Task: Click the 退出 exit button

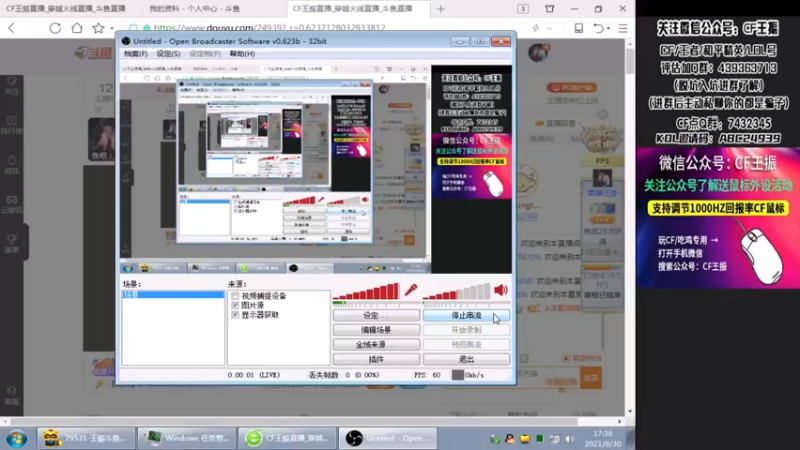Action: (x=466, y=359)
